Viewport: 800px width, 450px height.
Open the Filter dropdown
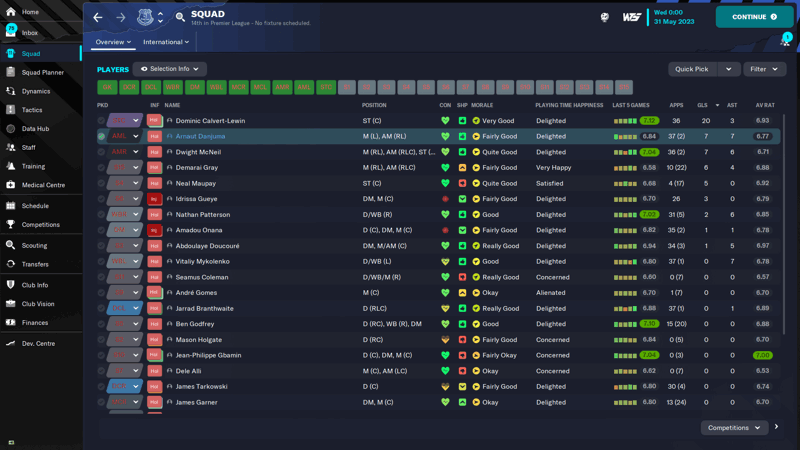[x=764, y=69]
